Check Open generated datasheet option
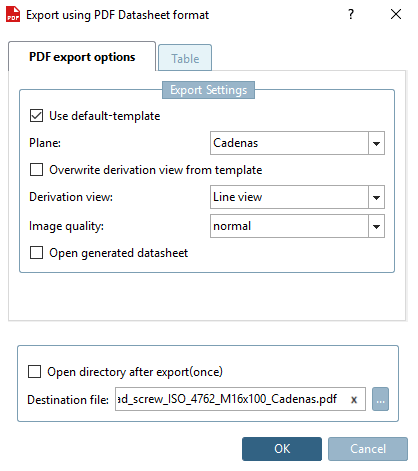Image resolution: width=418 pixels, height=471 pixels. coord(36,253)
